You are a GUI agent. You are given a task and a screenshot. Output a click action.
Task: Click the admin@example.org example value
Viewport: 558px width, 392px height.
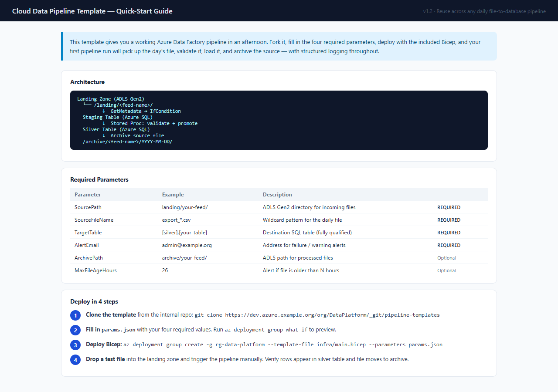(x=187, y=245)
